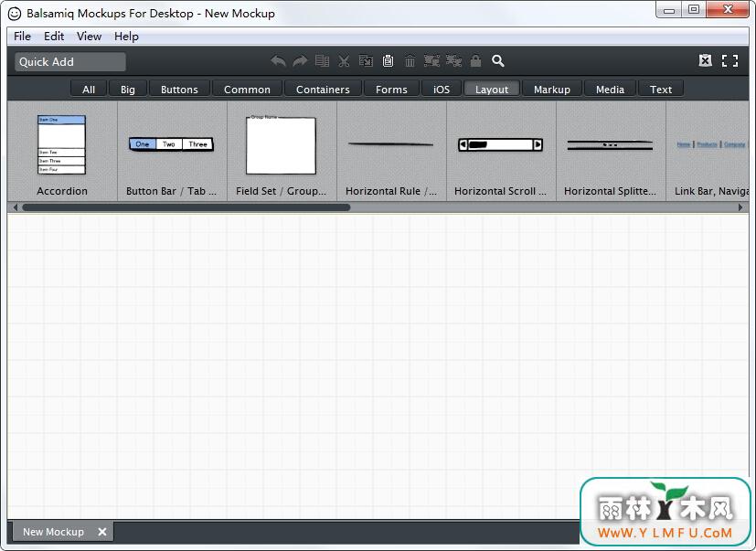Switch to the Containers category
Image resolution: width=756 pixels, height=551 pixels.
tap(323, 90)
